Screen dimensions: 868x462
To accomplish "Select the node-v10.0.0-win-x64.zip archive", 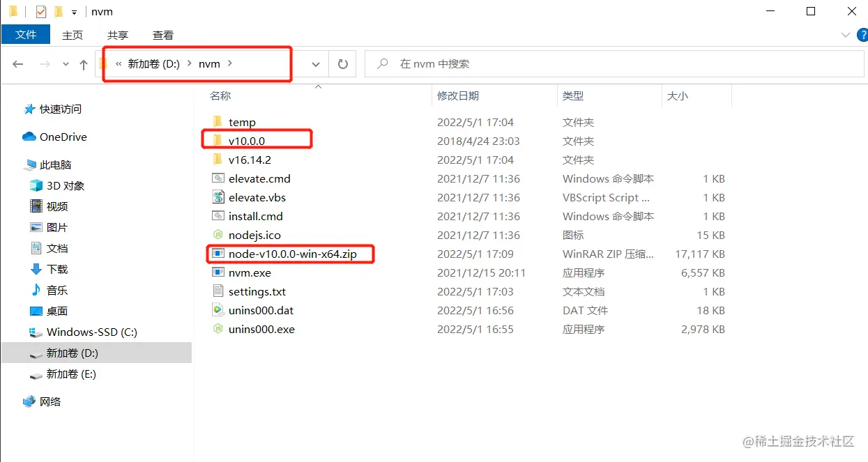I will click(291, 254).
